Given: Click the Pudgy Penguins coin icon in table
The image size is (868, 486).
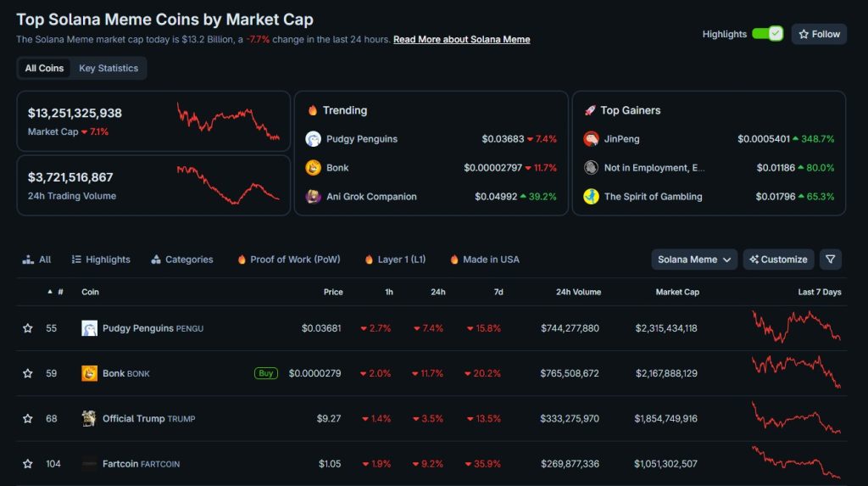Looking at the screenshot, I should [89, 328].
